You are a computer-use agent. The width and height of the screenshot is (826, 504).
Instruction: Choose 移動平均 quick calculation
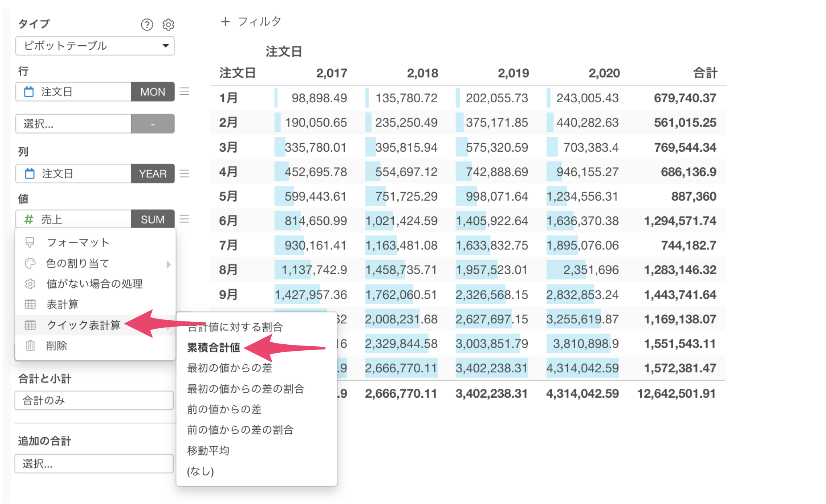tap(208, 451)
